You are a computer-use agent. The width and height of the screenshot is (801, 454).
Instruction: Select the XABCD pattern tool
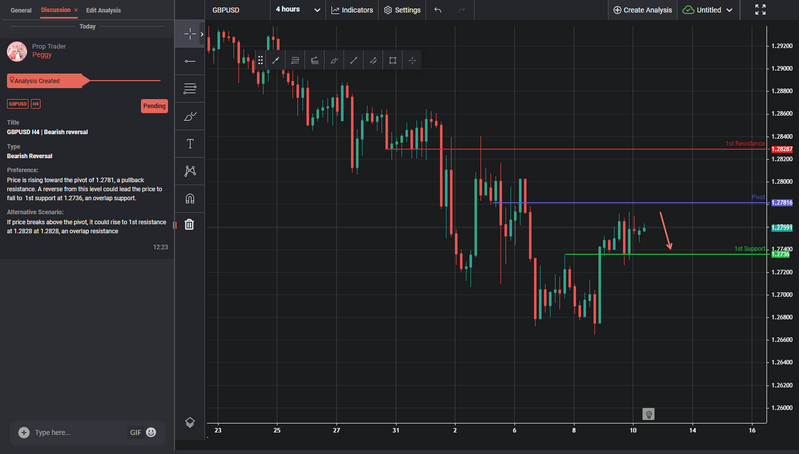coord(190,171)
